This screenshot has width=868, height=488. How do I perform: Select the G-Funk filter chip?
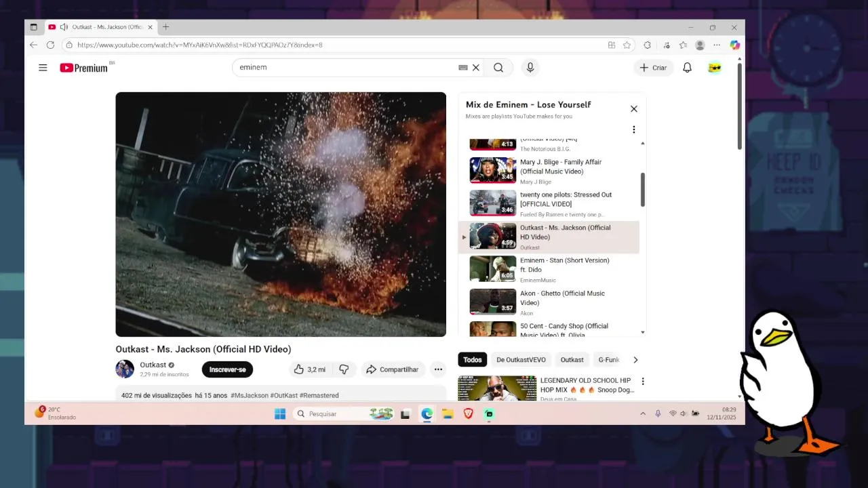[608, 360]
